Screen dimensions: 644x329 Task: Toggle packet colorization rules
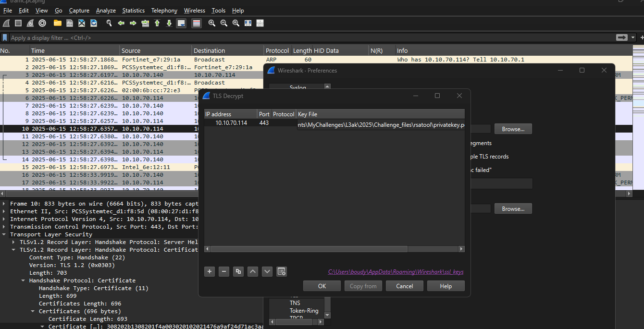click(x=197, y=23)
